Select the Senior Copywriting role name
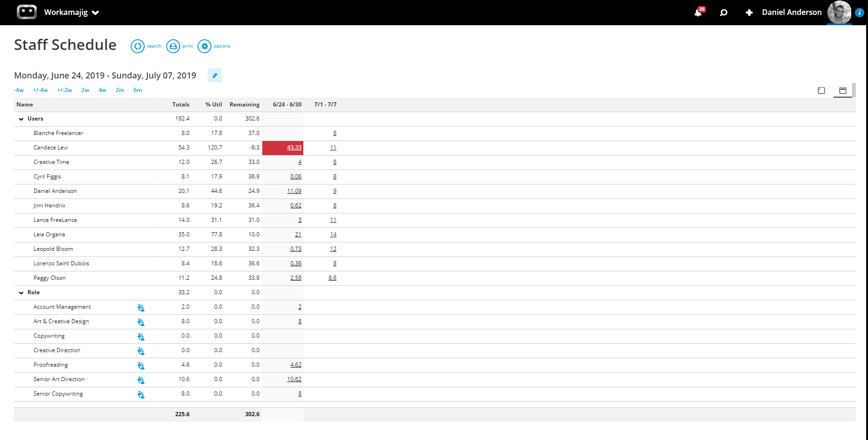Screen dimensions: 868x440 (x=58, y=394)
